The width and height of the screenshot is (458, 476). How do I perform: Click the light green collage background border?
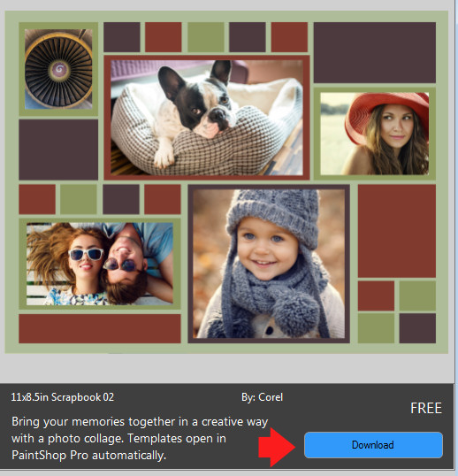tap(226, 349)
